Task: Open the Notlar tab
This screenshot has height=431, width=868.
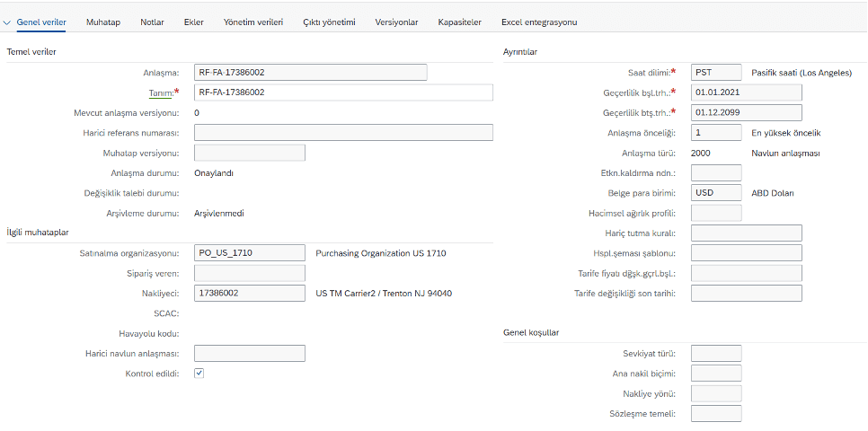Action: [152, 22]
